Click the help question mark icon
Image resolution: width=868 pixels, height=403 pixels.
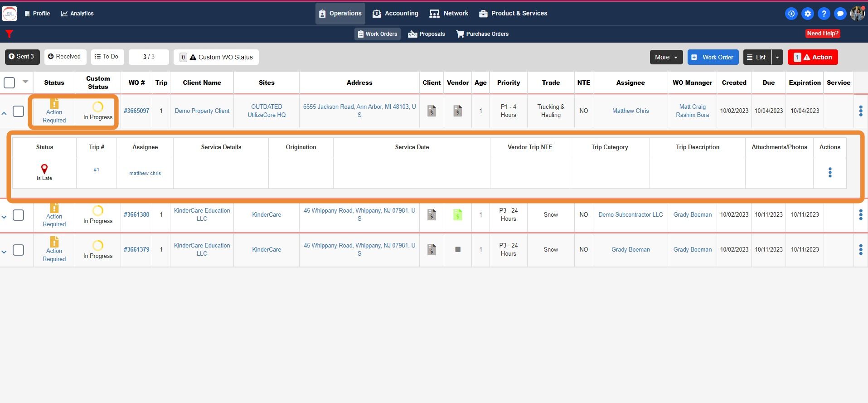pos(824,14)
